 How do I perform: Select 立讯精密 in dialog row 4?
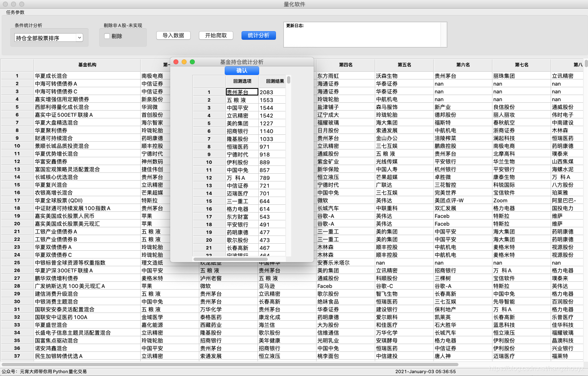click(242, 116)
